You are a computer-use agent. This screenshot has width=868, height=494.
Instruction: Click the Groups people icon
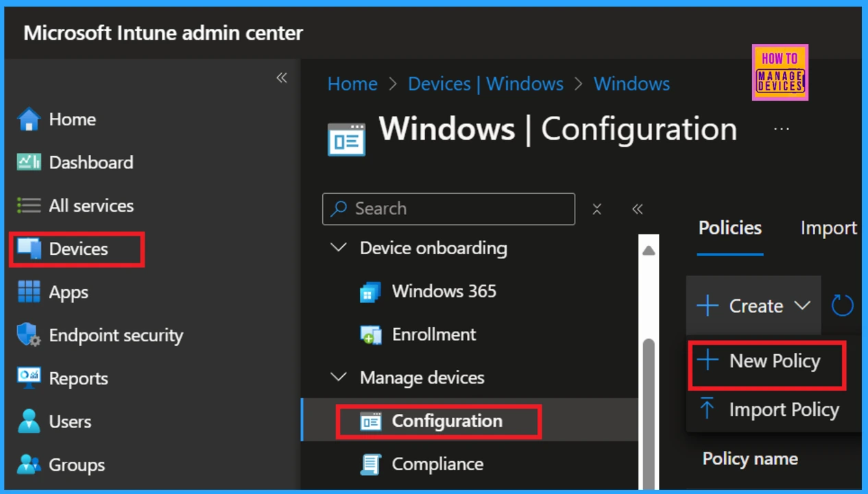tap(29, 465)
